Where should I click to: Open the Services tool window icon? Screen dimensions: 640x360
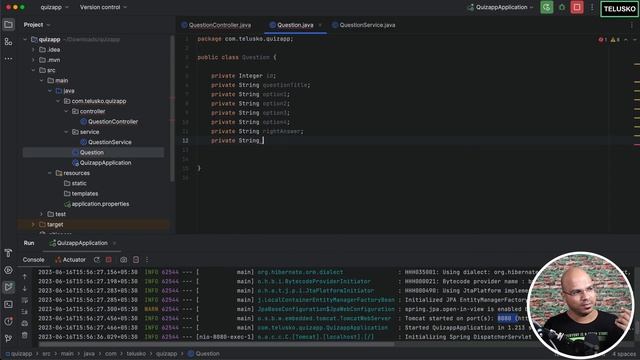coord(8,270)
